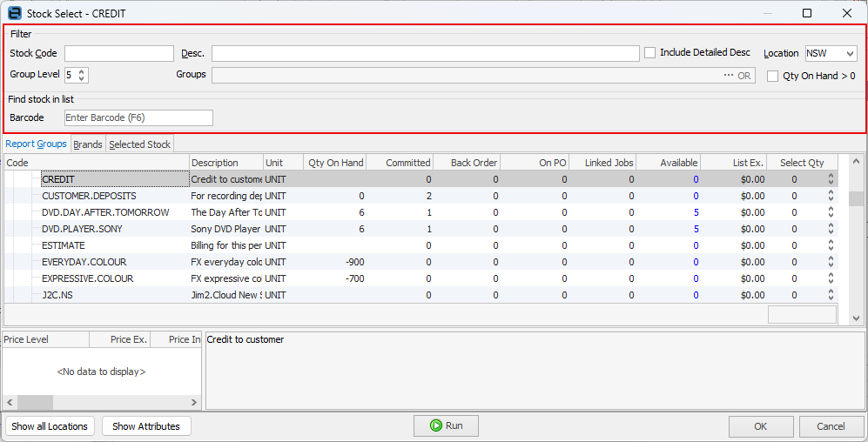Click the Jim2 app icon in title bar
Viewport: 868px width, 442px height.
pos(15,13)
